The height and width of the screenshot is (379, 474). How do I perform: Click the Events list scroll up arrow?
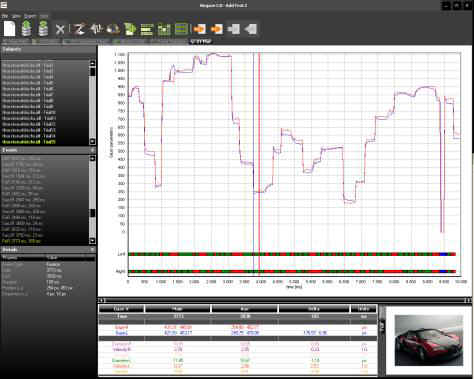click(92, 158)
